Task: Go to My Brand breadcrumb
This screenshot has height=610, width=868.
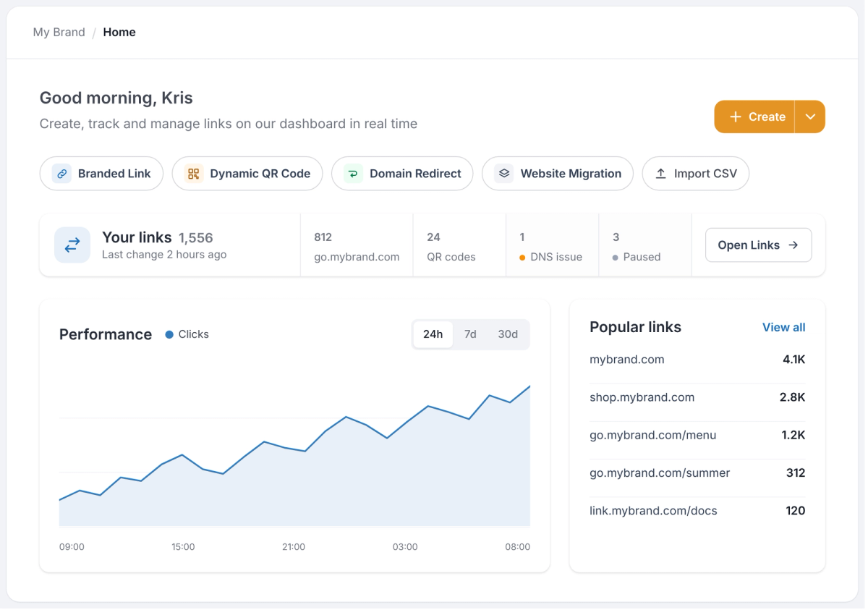Action: (x=59, y=32)
